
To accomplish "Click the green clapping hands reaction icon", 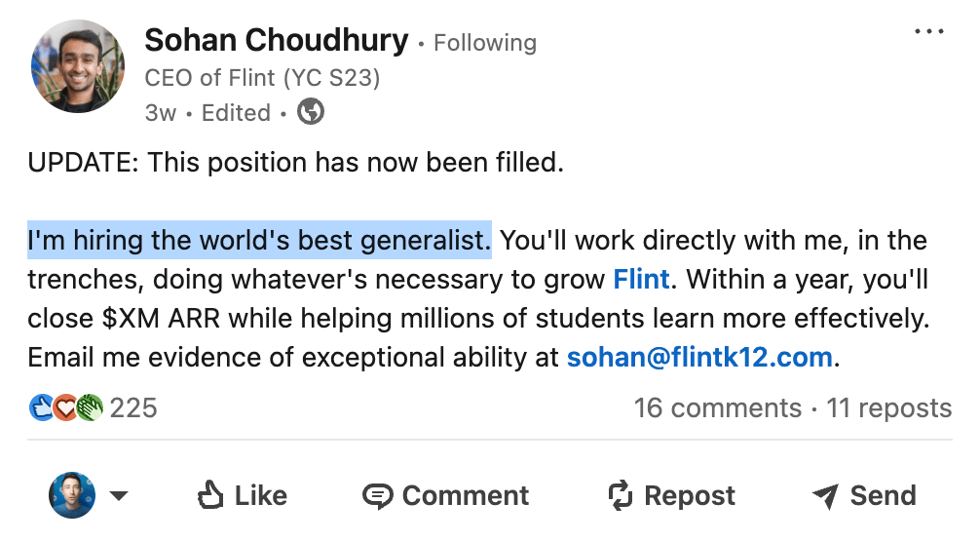I will (x=90, y=407).
